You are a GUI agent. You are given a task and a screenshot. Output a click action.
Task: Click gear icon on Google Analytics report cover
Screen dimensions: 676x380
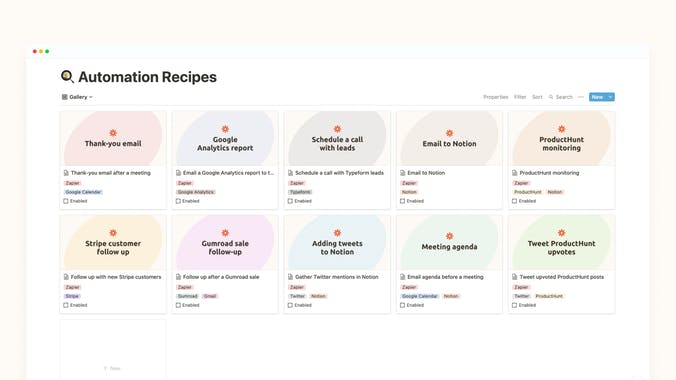pos(225,129)
